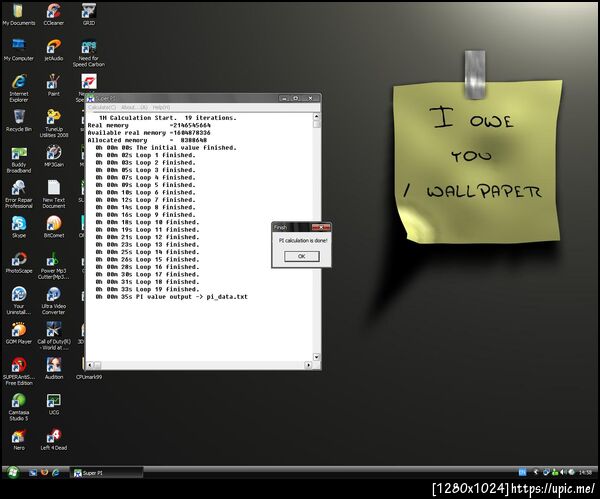The height and width of the screenshot is (499, 600).
Task: Click the horizontal scrollbar left arrow in Super PI
Action: pos(90,365)
